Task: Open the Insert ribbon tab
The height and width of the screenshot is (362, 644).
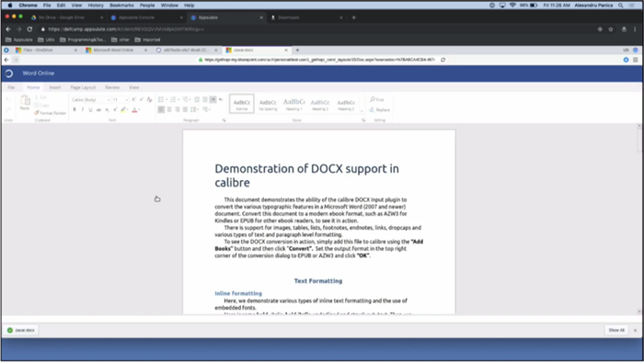Action: [x=55, y=87]
